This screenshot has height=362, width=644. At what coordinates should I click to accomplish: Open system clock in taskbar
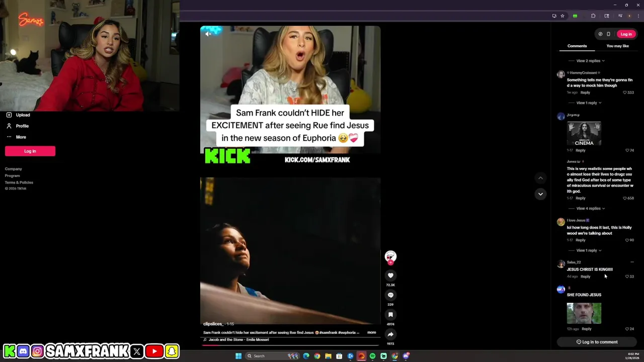[x=633, y=356]
